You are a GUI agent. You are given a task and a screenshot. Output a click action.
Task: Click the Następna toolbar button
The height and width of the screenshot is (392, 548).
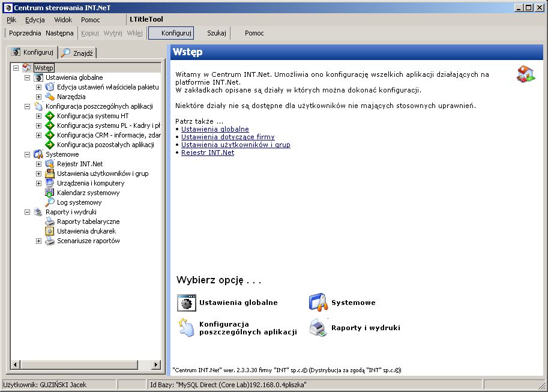pos(59,33)
